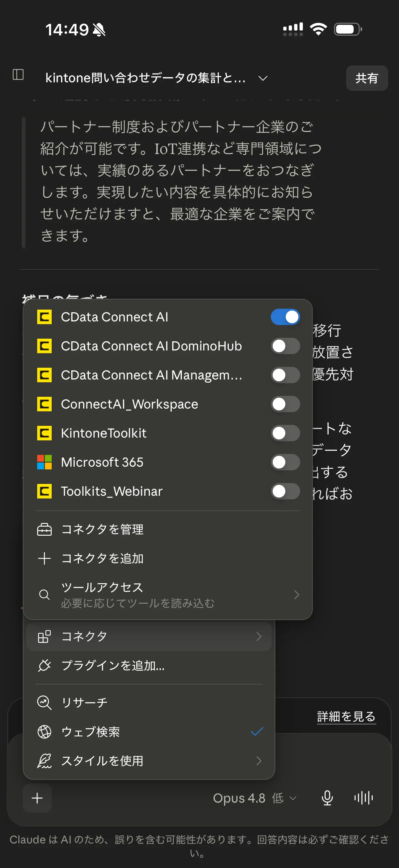Expand the コネクタ row chevron
This screenshot has height=868, width=399.
pyautogui.click(x=259, y=636)
